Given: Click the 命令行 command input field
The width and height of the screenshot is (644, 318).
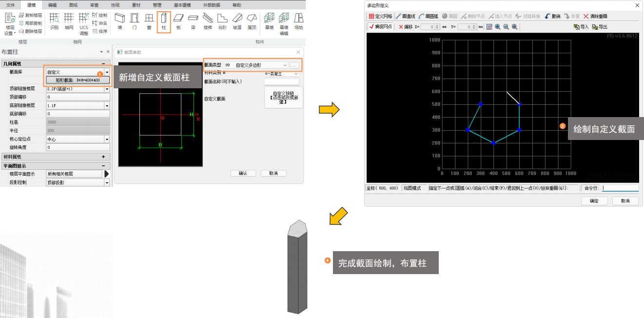Looking at the screenshot, I should [x=620, y=188].
